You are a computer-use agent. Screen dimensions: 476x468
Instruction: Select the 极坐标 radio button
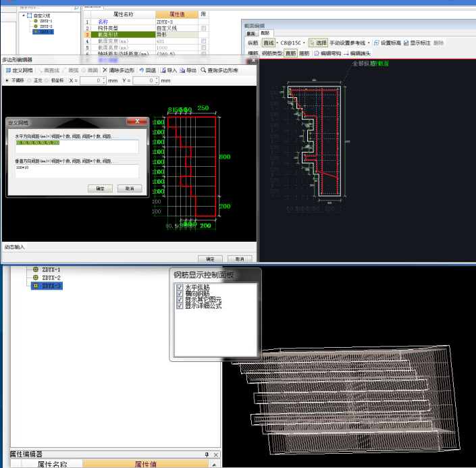47,80
